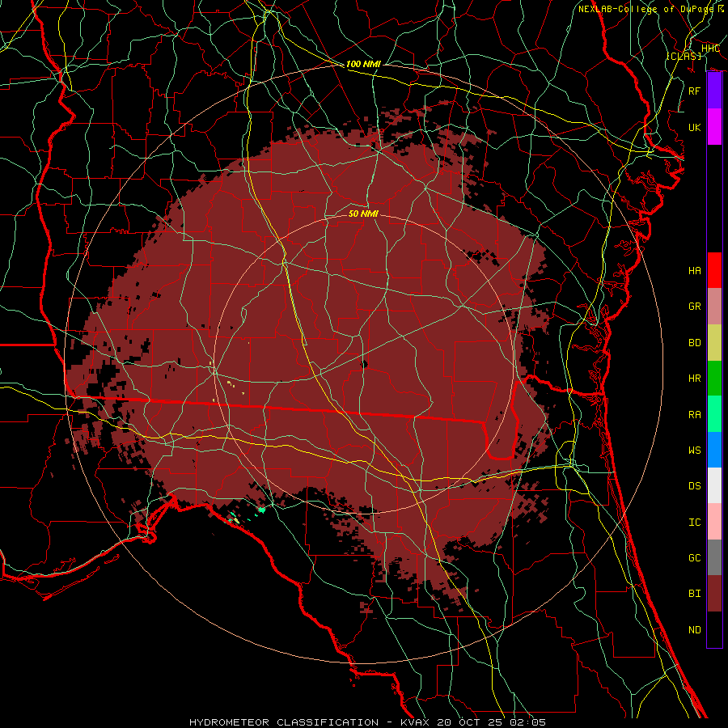Image resolution: width=728 pixels, height=728 pixels.
Task: Click the 'HYDROMETEOR CLASSIFICATION' title text
Action: [x=284, y=722]
